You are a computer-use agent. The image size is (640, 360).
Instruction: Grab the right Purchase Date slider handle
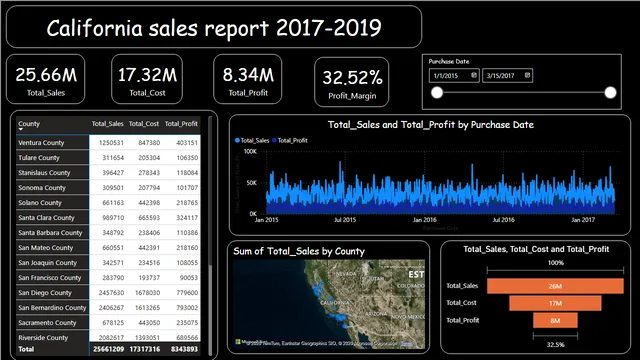pyautogui.click(x=610, y=93)
